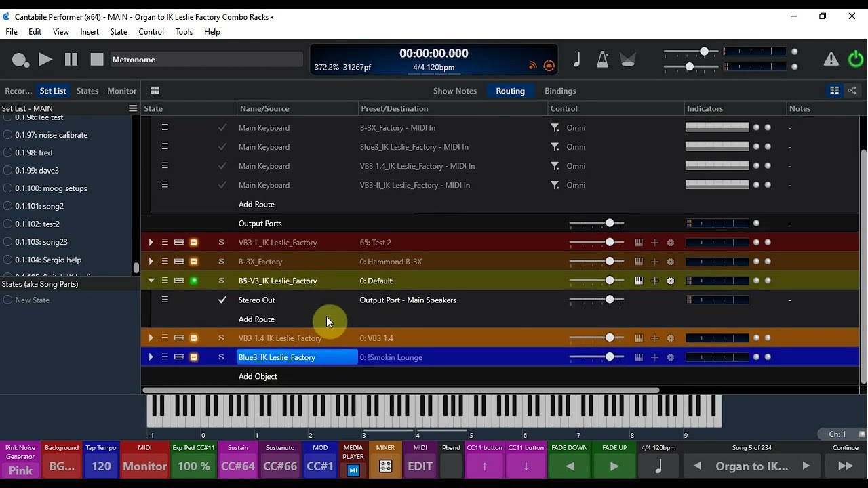The width and height of the screenshot is (868, 488).
Task: Toggle the green audio engine power button
Action: (x=856, y=60)
